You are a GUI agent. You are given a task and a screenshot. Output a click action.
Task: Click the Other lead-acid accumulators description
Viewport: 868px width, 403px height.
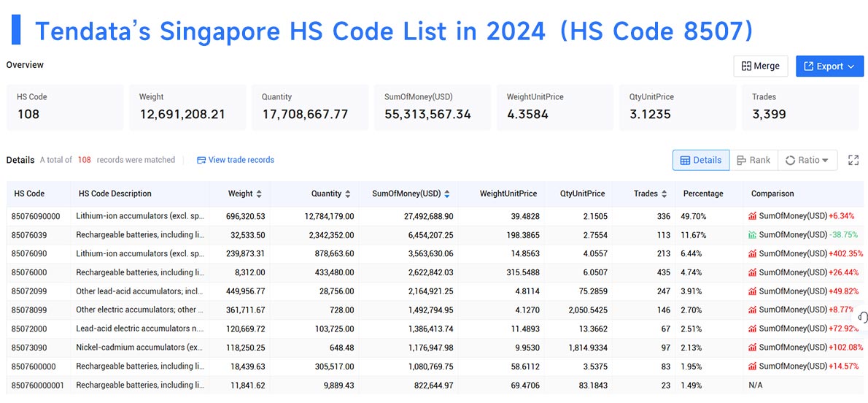[x=139, y=291]
